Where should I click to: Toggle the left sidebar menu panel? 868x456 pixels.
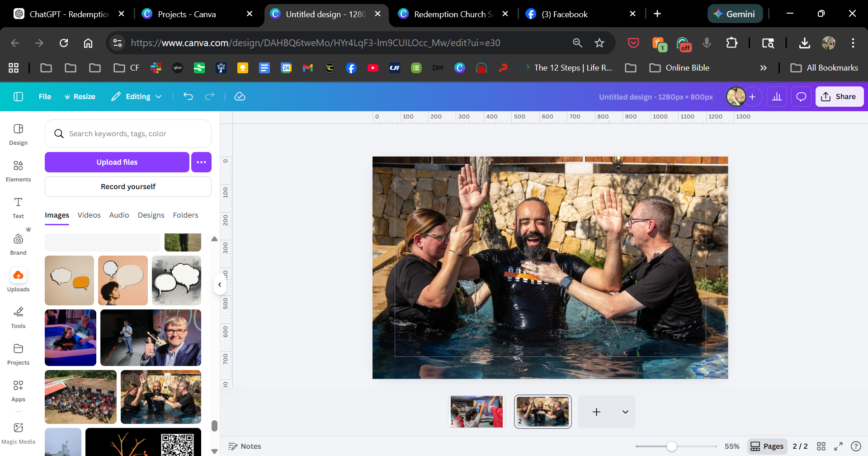click(x=18, y=96)
